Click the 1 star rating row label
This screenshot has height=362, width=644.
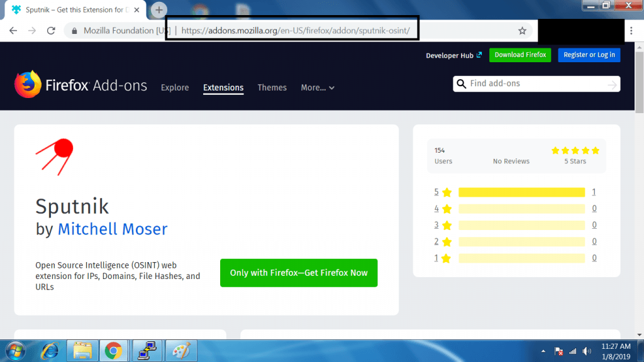[443, 258]
